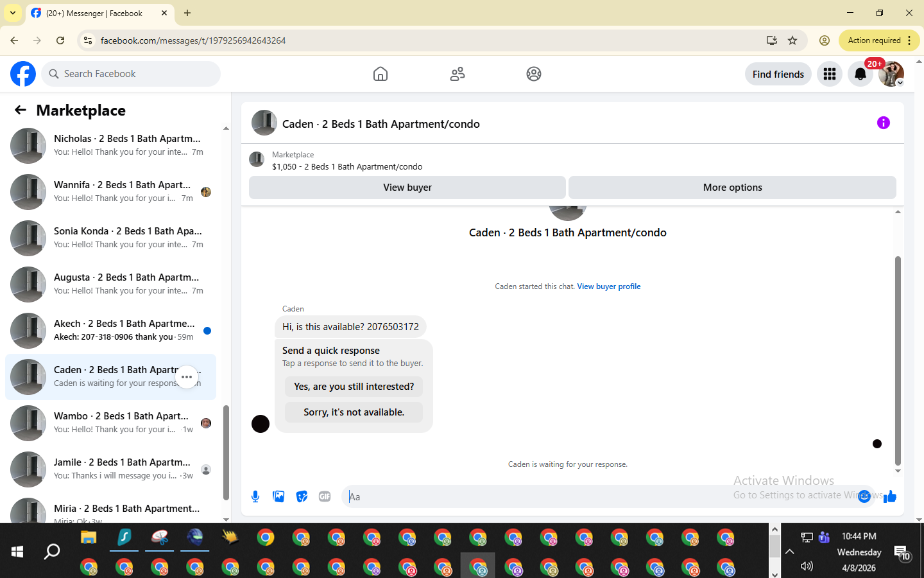The image size is (924, 578).
Task: Send 'Sorry, it's not available.' quick response
Action: click(x=354, y=412)
